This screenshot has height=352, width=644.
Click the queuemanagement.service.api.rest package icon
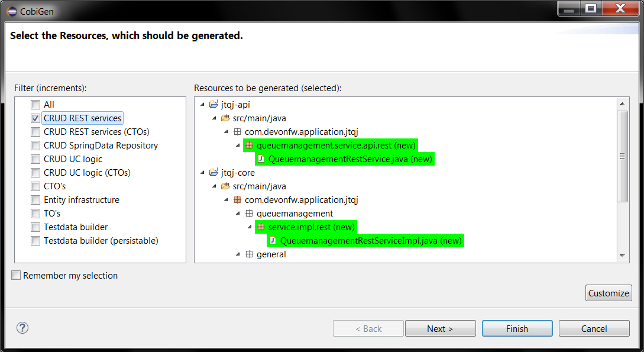(x=249, y=146)
